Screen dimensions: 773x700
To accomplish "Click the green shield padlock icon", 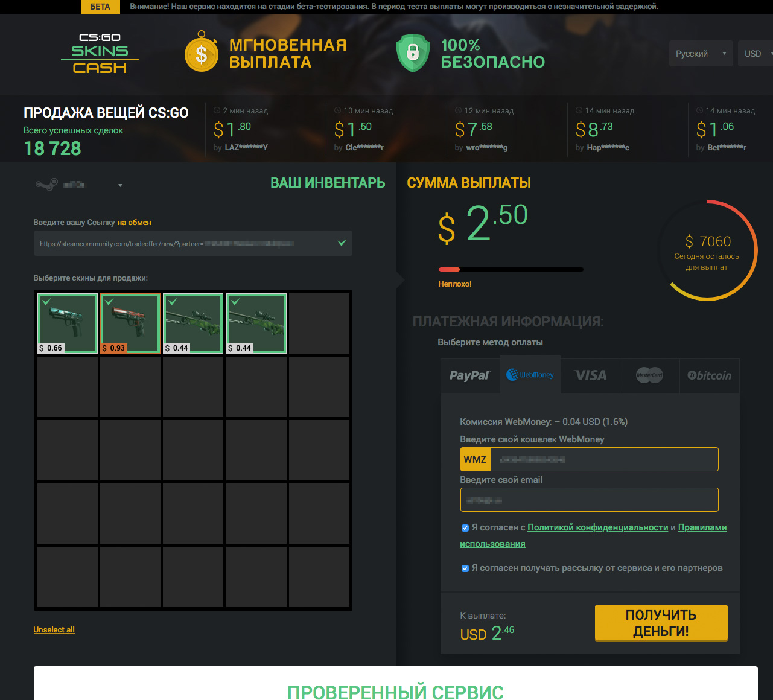I will [413, 52].
